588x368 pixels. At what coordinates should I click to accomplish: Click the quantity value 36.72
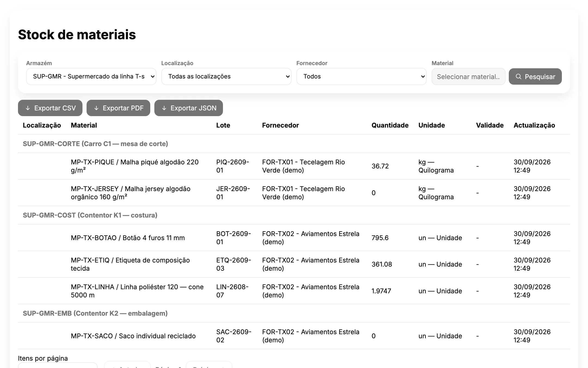click(380, 166)
